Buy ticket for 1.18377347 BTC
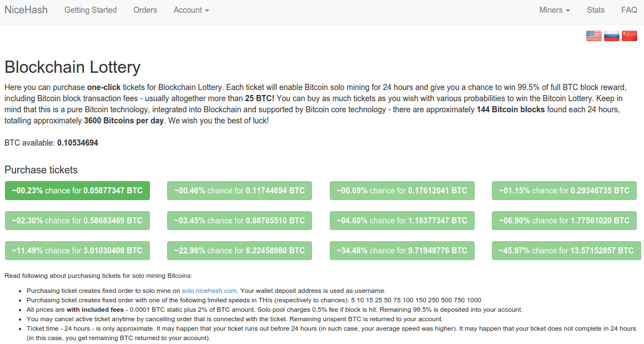The image size is (644, 344). pos(402,221)
